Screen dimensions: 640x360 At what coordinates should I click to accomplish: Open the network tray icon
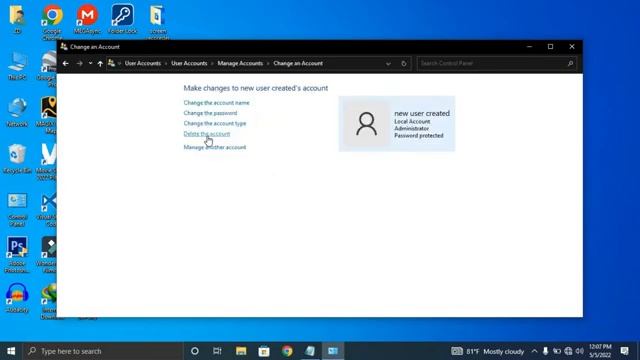568,351
